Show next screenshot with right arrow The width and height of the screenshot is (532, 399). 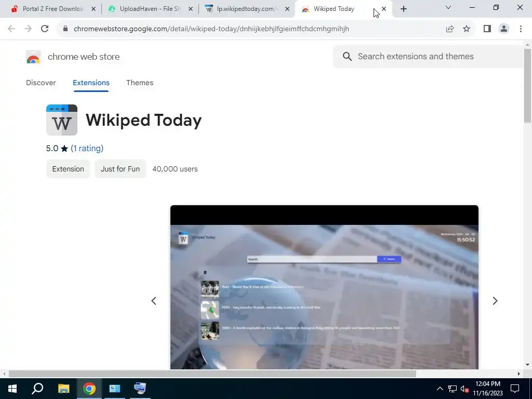pyautogui.click(x=495, y=301)
